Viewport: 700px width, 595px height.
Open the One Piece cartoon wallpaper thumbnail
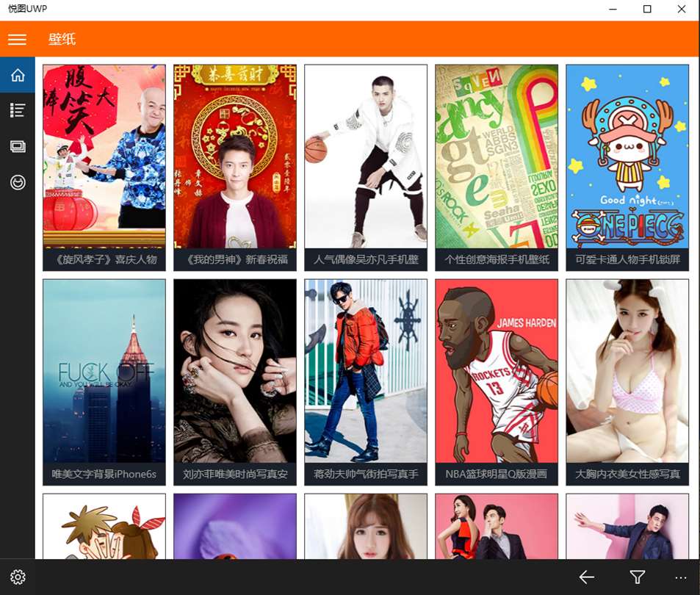627,156
